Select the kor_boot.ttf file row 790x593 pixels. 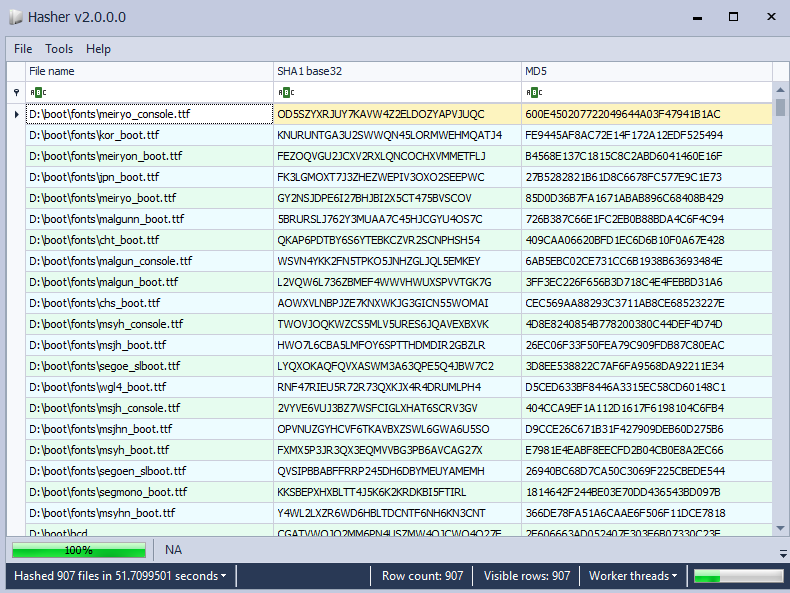click(148, 135)
